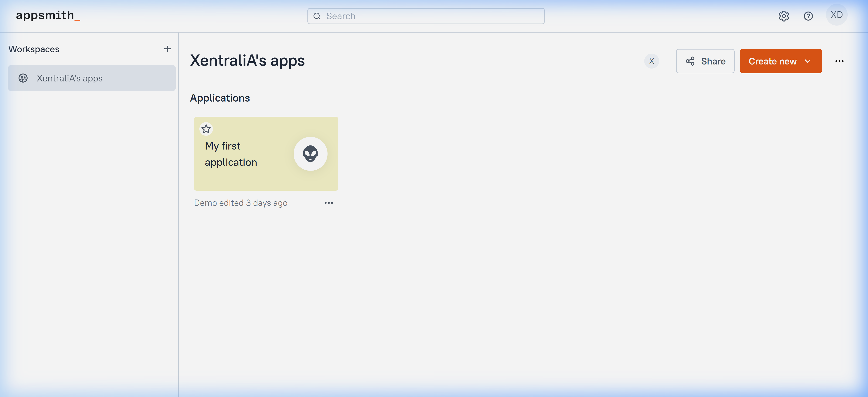Click the workspace smiley icon in sidebar

[23, 78]
